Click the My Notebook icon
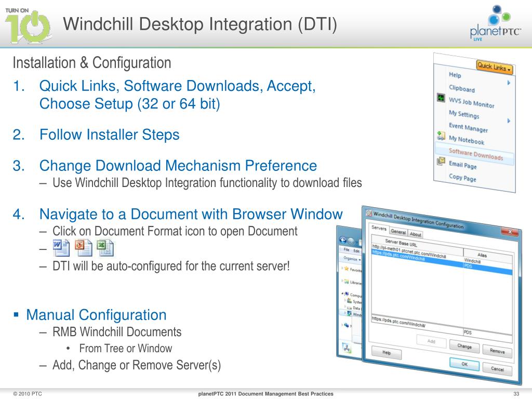The image size is (532, 399). pos(441,136)
